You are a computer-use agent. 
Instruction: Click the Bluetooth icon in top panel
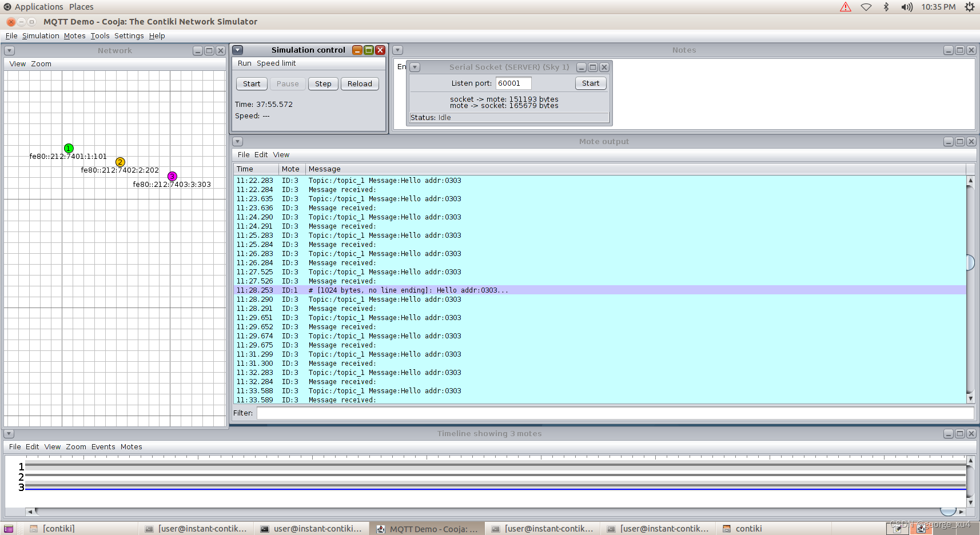pyautogui.click(x=887, y=6)
